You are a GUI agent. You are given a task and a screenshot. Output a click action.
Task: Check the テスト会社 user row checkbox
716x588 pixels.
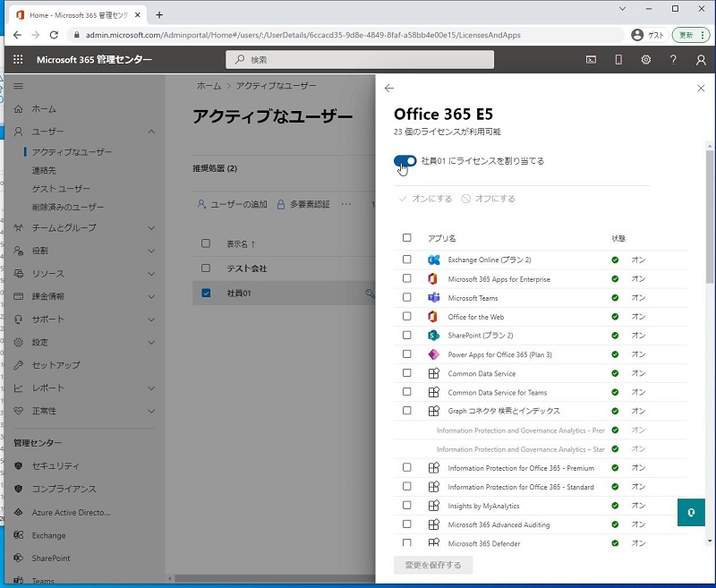(x=206, y=268)
